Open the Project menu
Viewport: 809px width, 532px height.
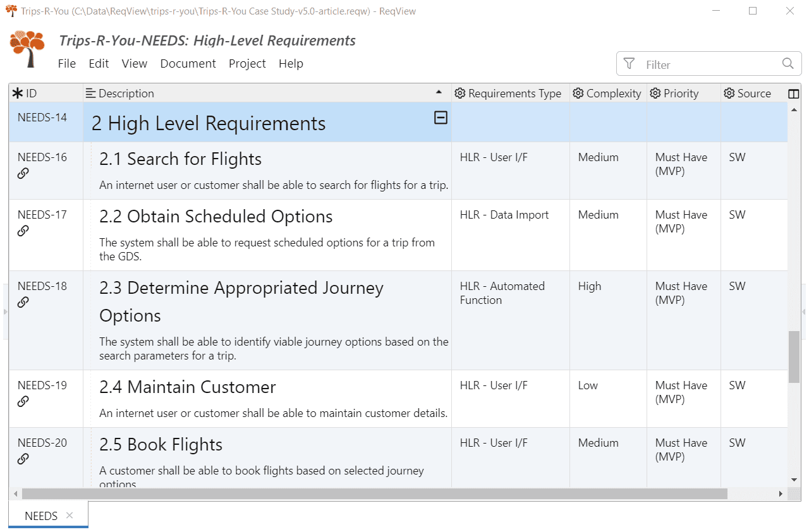(247, 64)
